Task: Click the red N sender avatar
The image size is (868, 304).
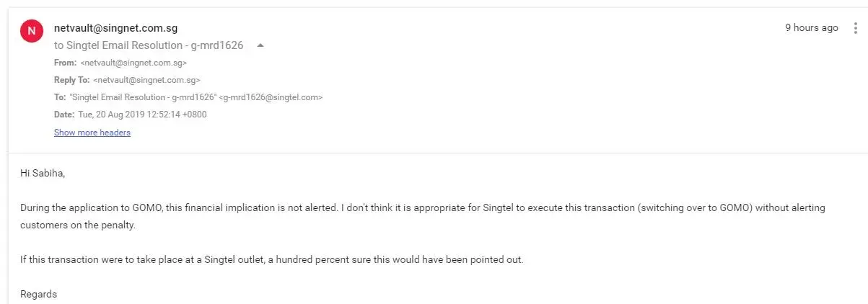Action: 31,31
